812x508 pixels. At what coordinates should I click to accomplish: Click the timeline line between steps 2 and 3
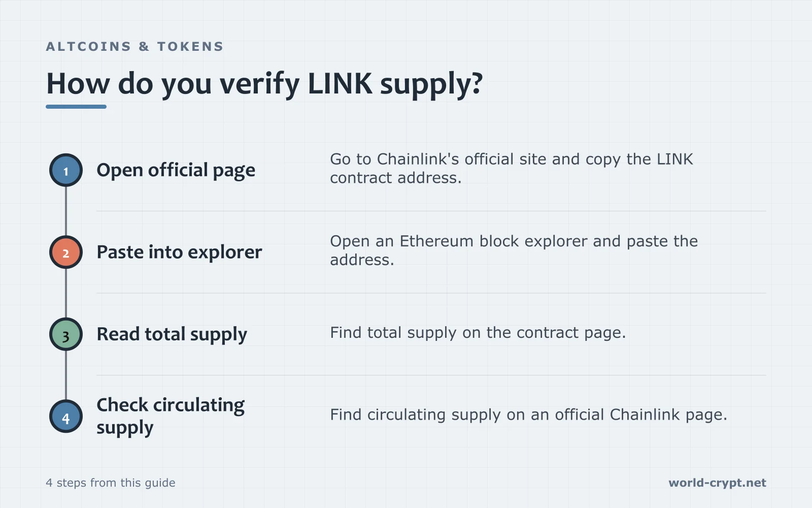coord(66,293)
